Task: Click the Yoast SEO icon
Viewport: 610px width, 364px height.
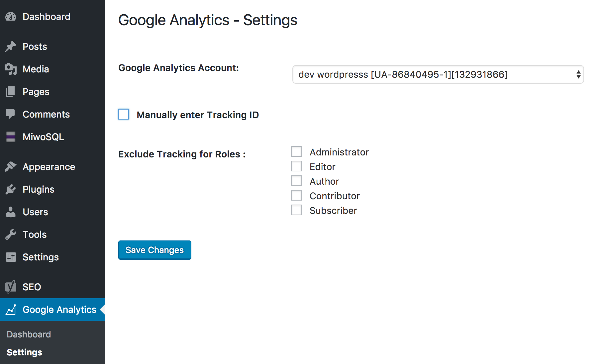Action: pyautogui.click(x=11, y=287)
